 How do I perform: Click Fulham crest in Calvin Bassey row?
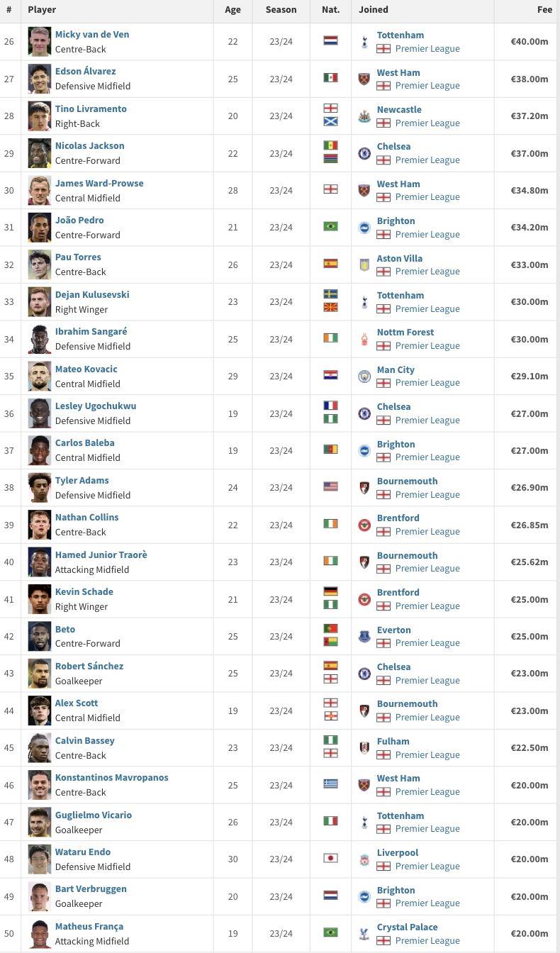[x=364, y=747]
